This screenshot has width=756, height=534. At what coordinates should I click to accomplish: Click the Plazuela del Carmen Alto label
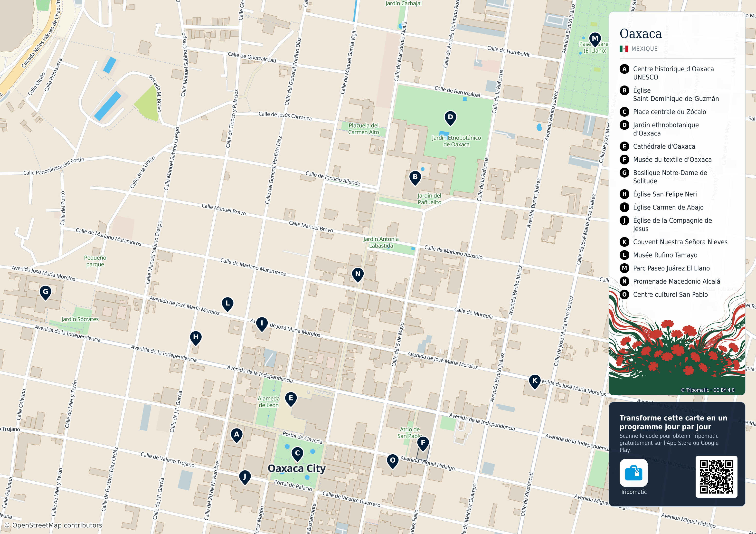tap(364, 129)
